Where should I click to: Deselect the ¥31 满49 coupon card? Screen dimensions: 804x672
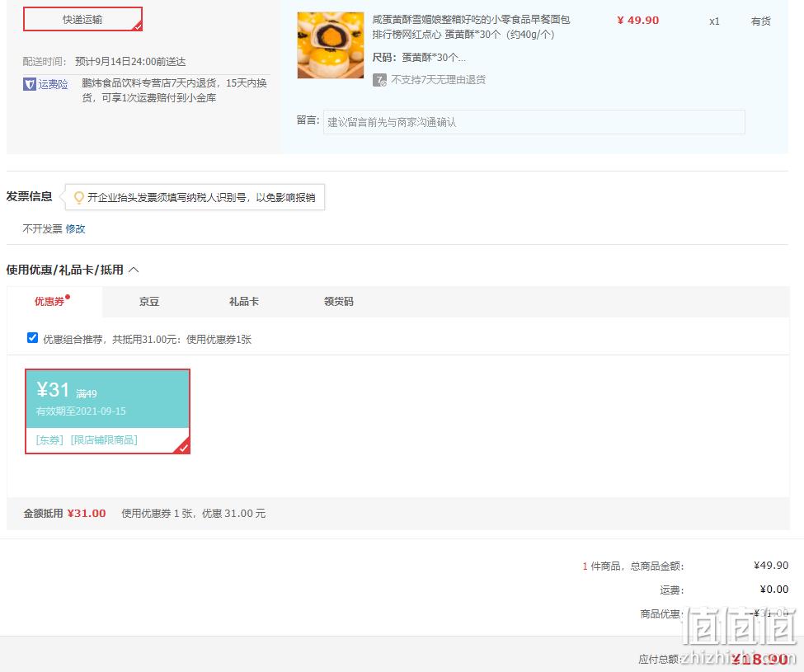(108, 411)
